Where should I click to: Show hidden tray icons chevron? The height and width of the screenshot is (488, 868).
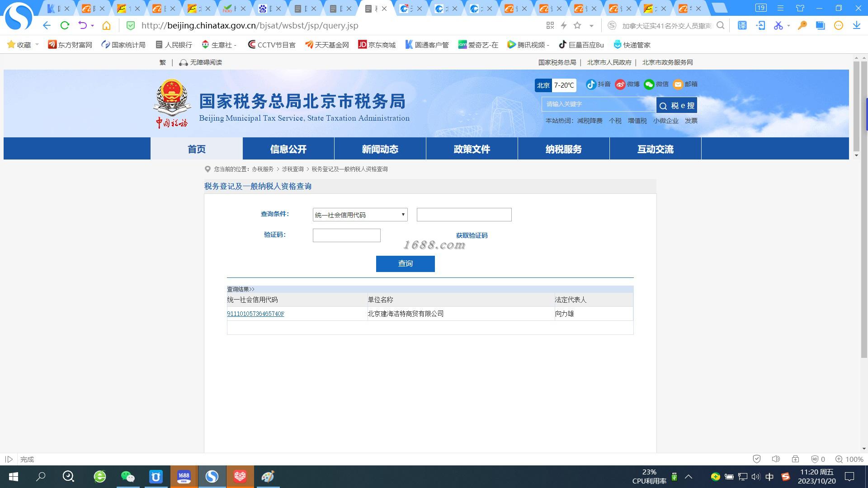click(x=689, y=477)
